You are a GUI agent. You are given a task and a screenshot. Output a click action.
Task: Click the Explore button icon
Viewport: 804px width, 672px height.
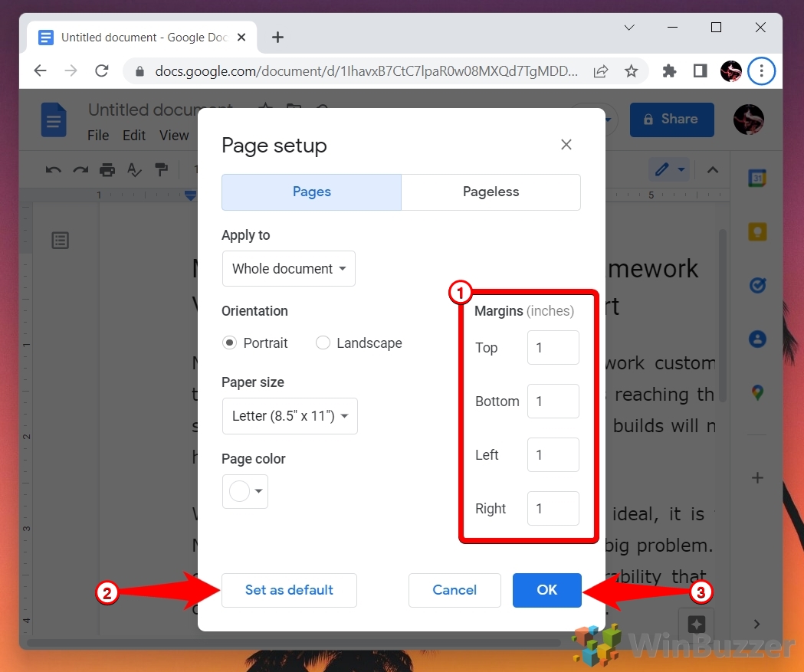[697, 624]
